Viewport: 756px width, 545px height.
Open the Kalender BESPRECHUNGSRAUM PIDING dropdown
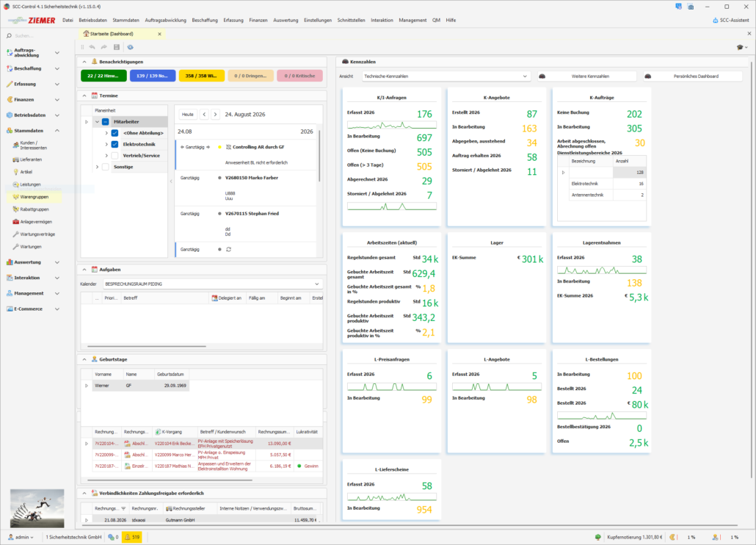pyautogui.click(x=212, y=284)
